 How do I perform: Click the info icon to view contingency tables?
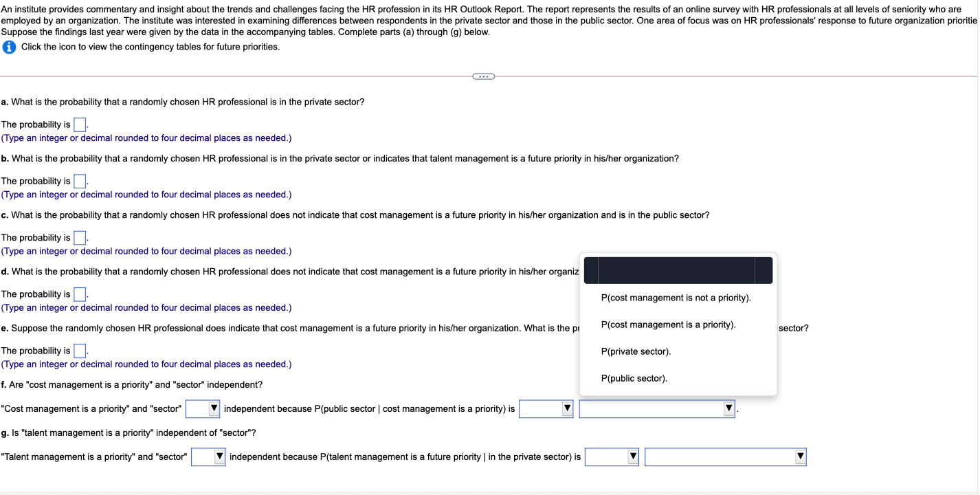(x=8, y=47)
